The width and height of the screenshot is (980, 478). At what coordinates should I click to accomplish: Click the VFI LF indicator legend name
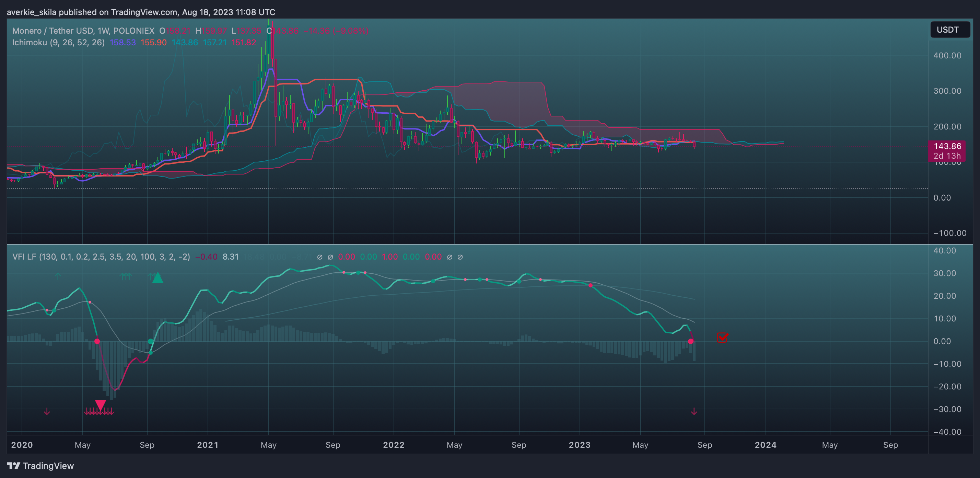point(101,257)
